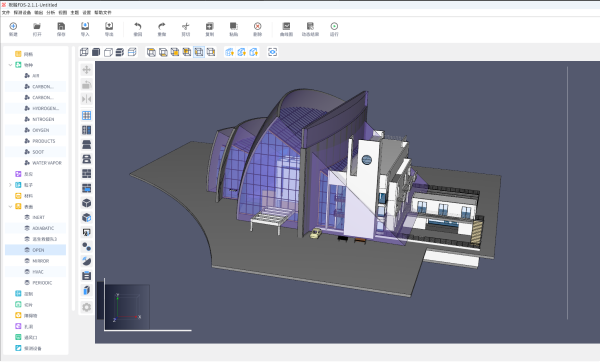
Task: Click the Copy (复制) toolbar icon
Action: coord(210,26)
